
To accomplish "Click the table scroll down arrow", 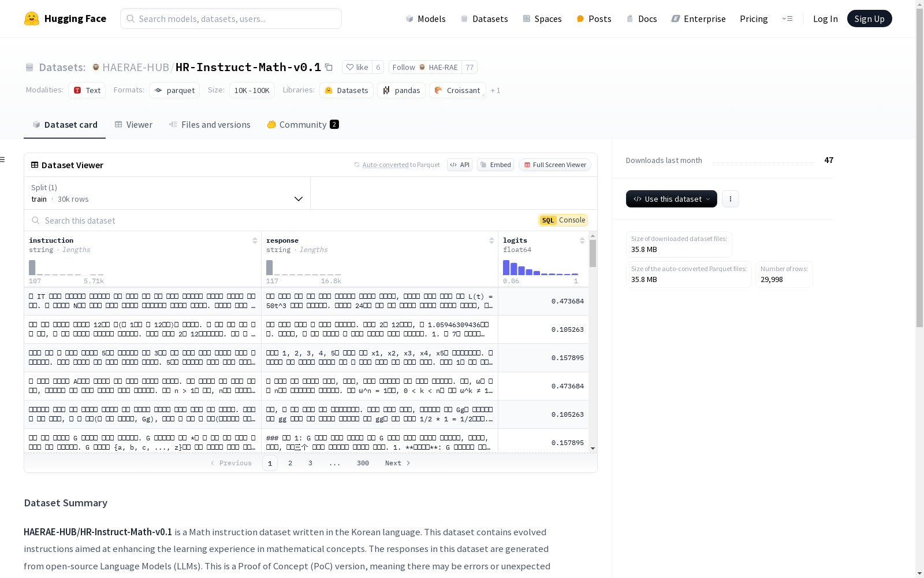I will 593,449.
